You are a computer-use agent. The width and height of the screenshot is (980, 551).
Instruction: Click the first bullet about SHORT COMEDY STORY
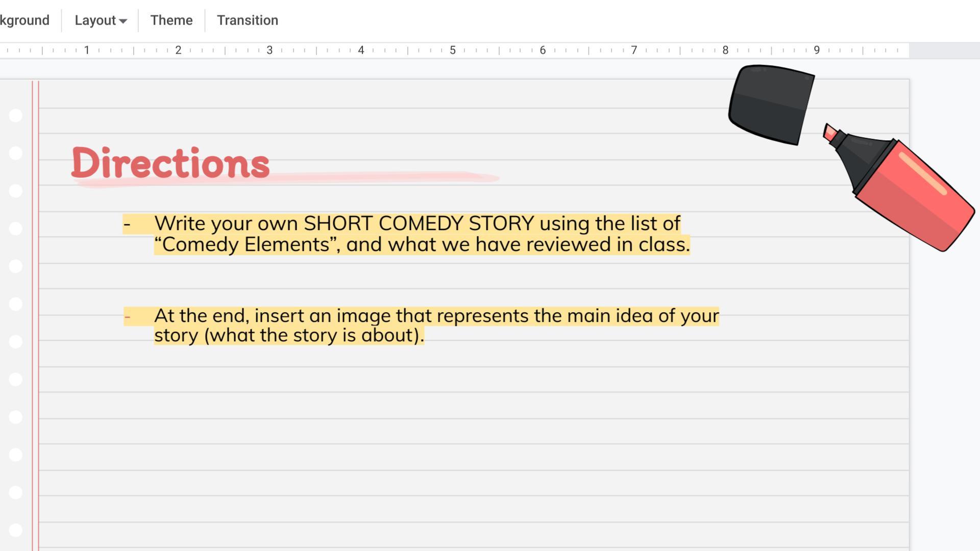(418, 223)
